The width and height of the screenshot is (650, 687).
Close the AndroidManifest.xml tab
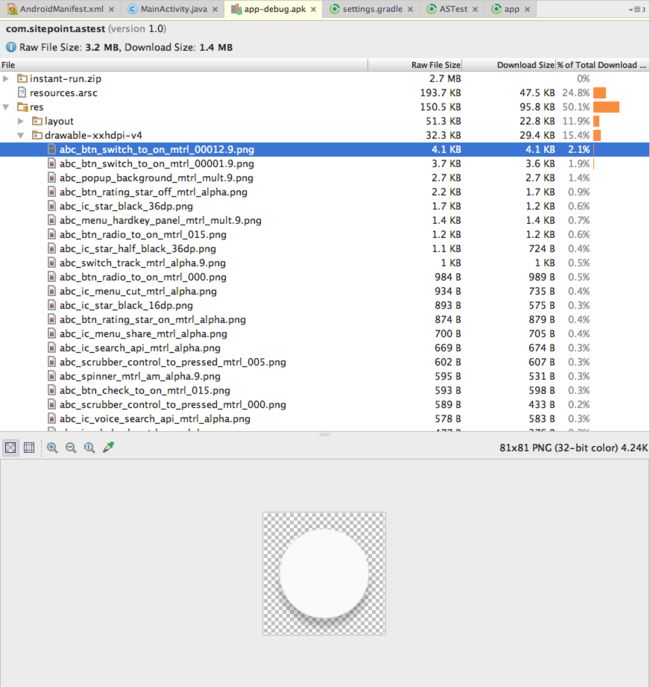tap(112, 9)
